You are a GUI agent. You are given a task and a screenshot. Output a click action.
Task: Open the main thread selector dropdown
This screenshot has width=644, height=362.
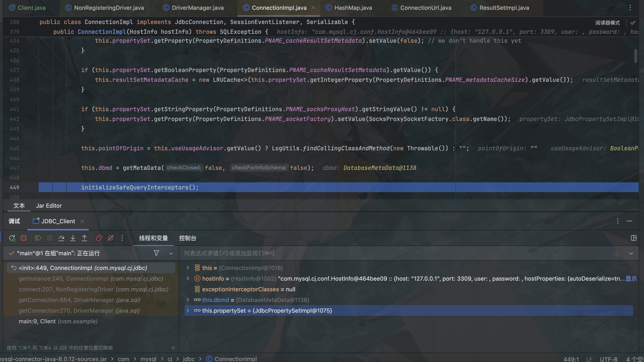point(171,253)
